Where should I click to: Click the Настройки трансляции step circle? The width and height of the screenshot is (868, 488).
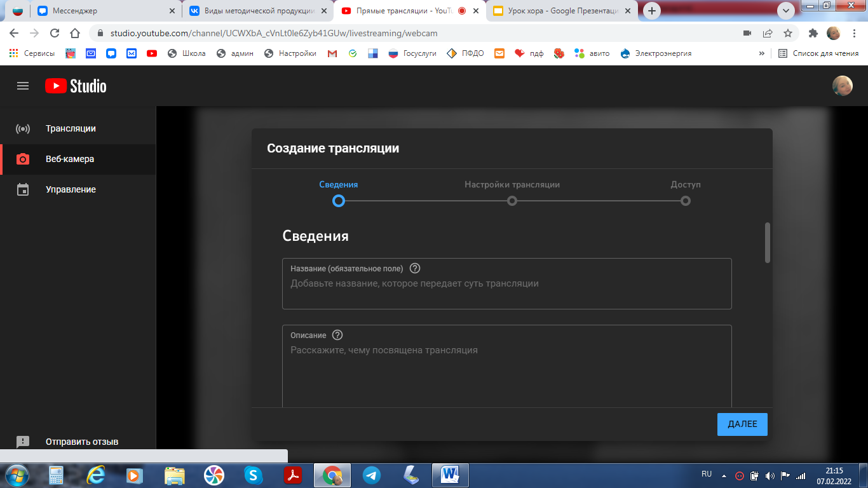[x=512, y=201]
